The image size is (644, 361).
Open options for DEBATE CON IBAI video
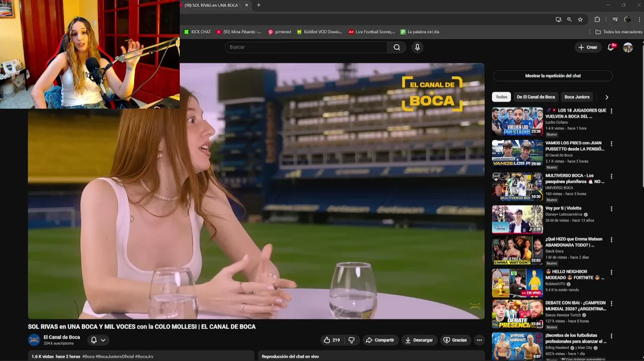[x=611, y=303]
